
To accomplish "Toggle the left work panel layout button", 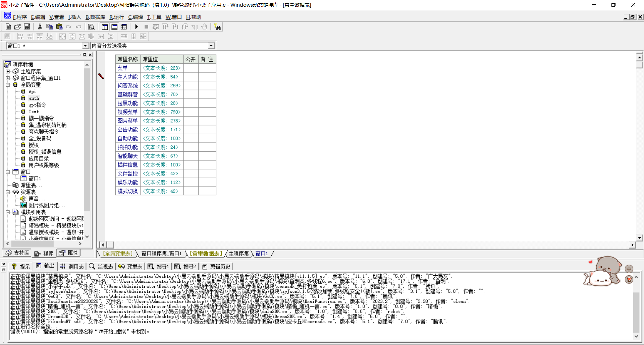I will [x=105, y=27].
